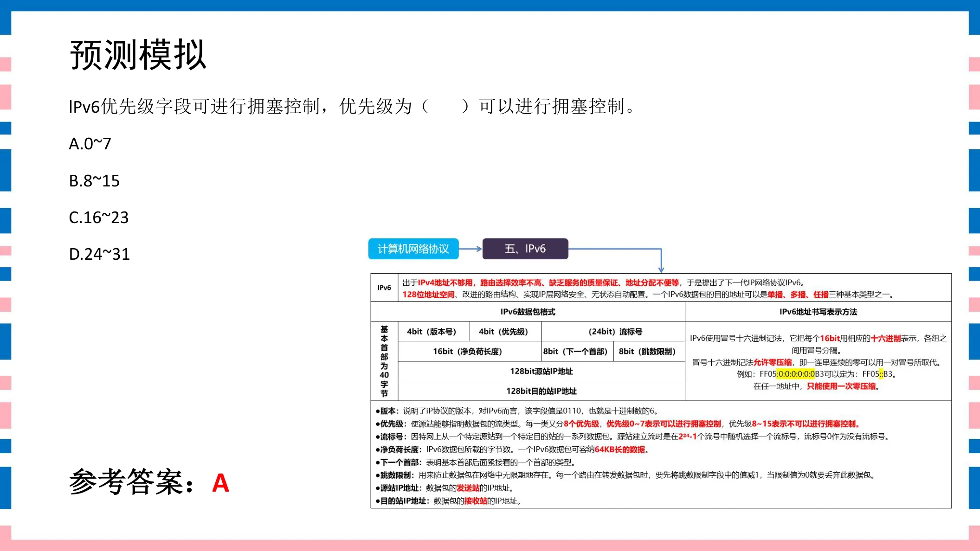
Task: Click the 4bit（版本号） cell
Action: click(433, 332)
